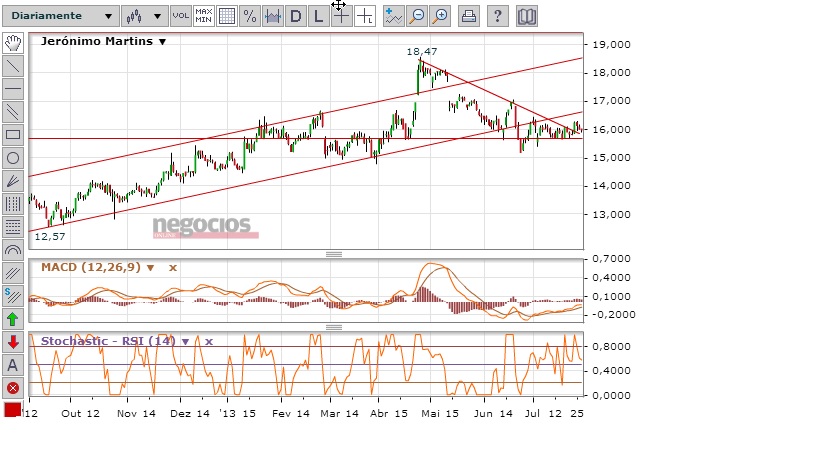Place a red down arrow marker
819x460 pixels.
[x=13, y=342]
